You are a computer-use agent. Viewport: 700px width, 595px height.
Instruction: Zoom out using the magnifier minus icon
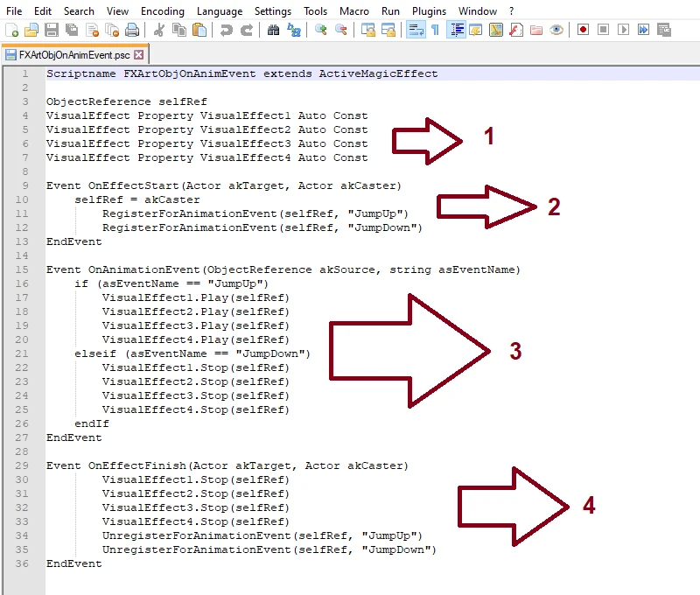pyautogui.click(x=341, y=30)
